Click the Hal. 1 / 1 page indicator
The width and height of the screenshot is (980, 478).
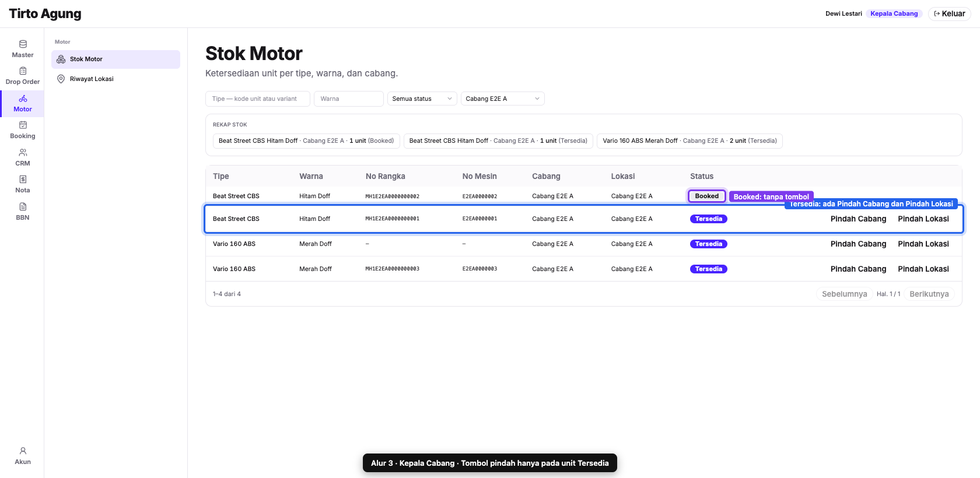click(888, 294)
